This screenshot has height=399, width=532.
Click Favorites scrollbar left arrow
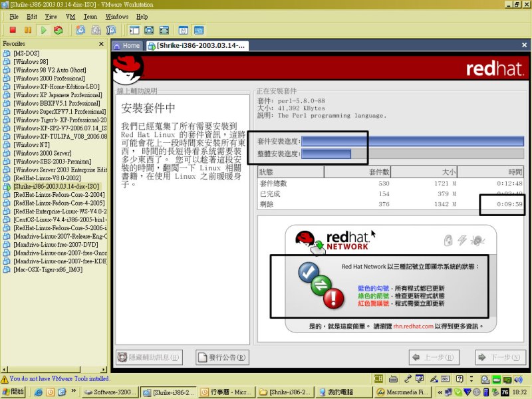click(x=4, y=370)
